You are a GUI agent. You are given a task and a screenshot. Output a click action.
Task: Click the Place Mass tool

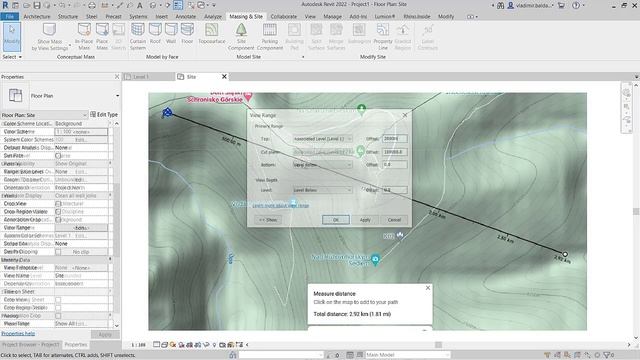[102, 36]
